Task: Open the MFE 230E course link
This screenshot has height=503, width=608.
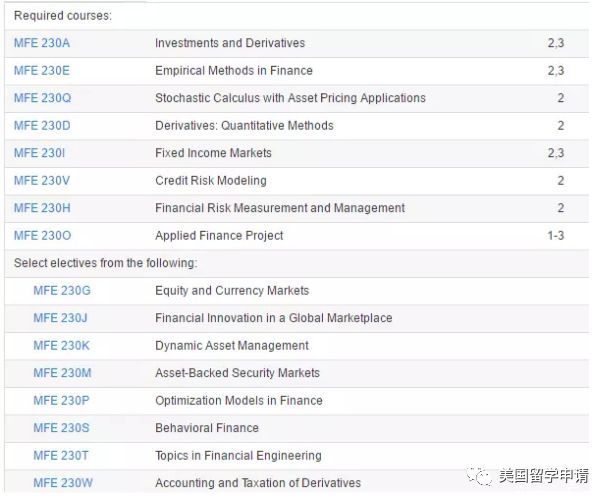Action: [x=42, y=71]
